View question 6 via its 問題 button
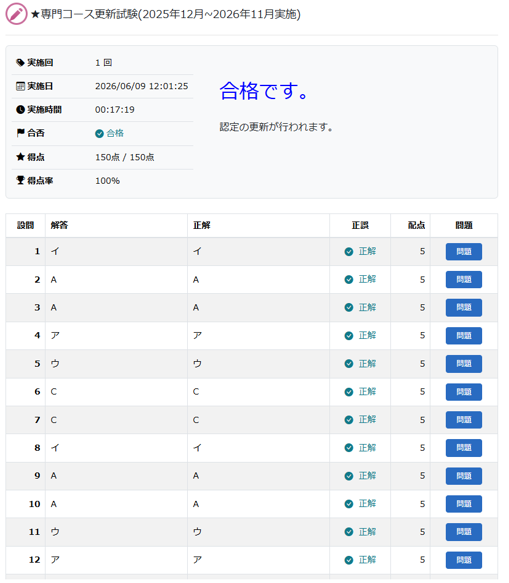This screenshot has width=509, height=583. point(464,392)
